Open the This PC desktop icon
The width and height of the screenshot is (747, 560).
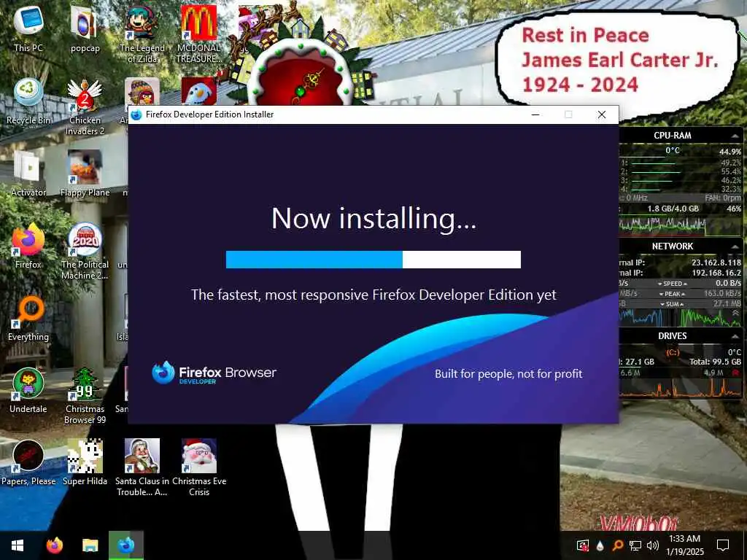point(28,28)
